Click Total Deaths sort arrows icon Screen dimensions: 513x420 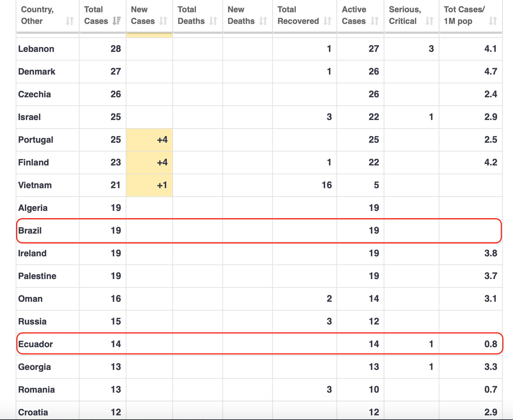click(213, 21)
